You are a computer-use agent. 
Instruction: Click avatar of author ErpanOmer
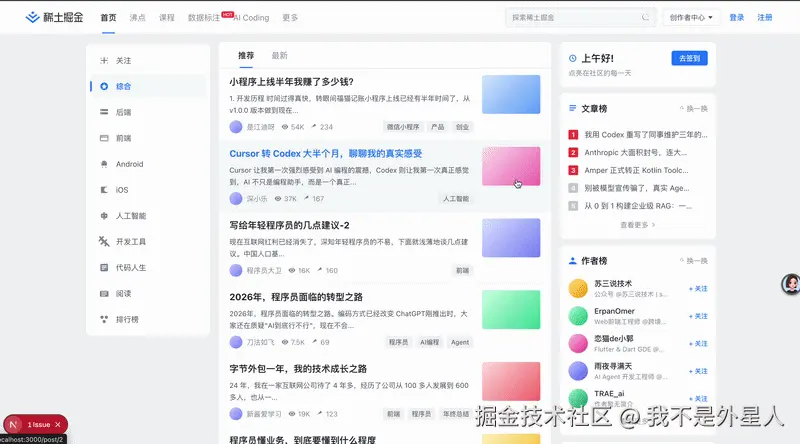[x=578, y=316]
